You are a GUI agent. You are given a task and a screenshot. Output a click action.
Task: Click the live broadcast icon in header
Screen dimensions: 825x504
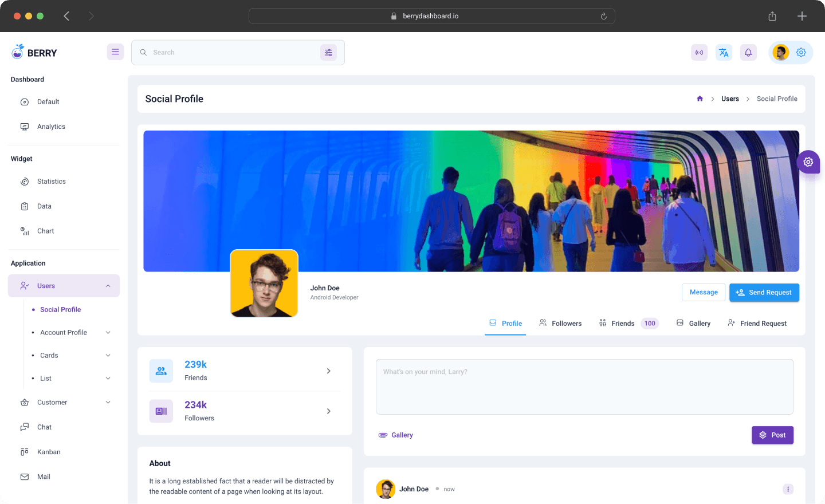699,53
